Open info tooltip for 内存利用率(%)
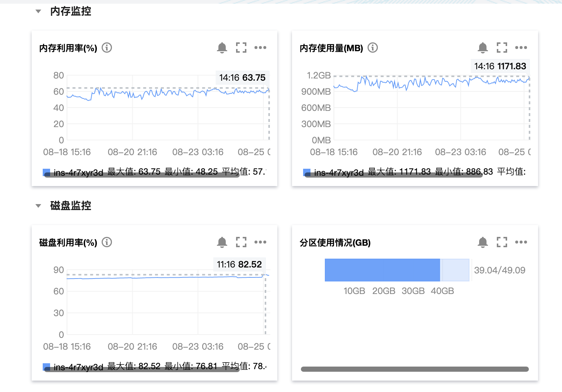Viewport: 562px width, 392px height. pyautogui.click(x=107, y=48)
